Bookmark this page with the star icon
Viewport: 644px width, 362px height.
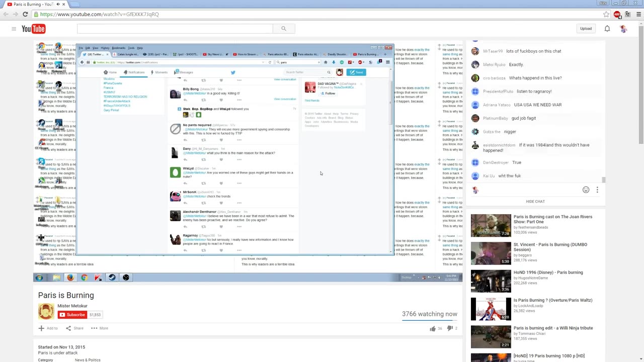[x=606, y=14]
